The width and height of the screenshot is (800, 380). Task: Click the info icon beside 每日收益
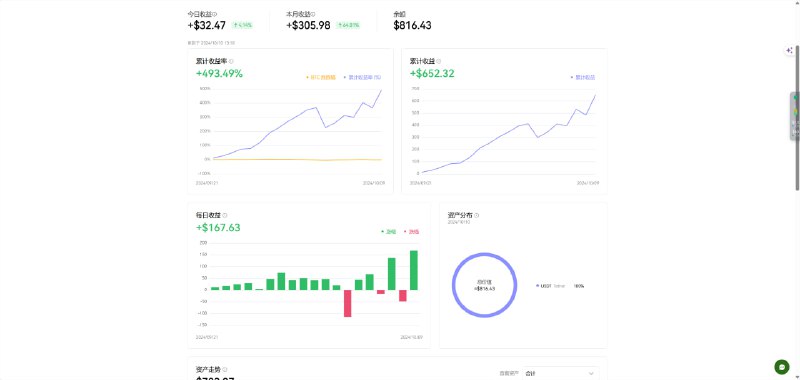(x=225, y=215)
